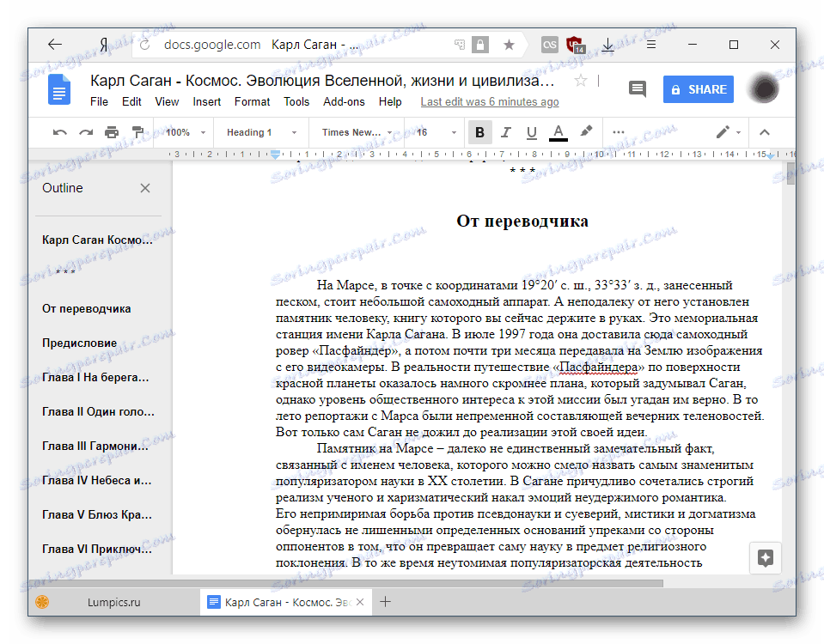Open the Edit menu

131,102
